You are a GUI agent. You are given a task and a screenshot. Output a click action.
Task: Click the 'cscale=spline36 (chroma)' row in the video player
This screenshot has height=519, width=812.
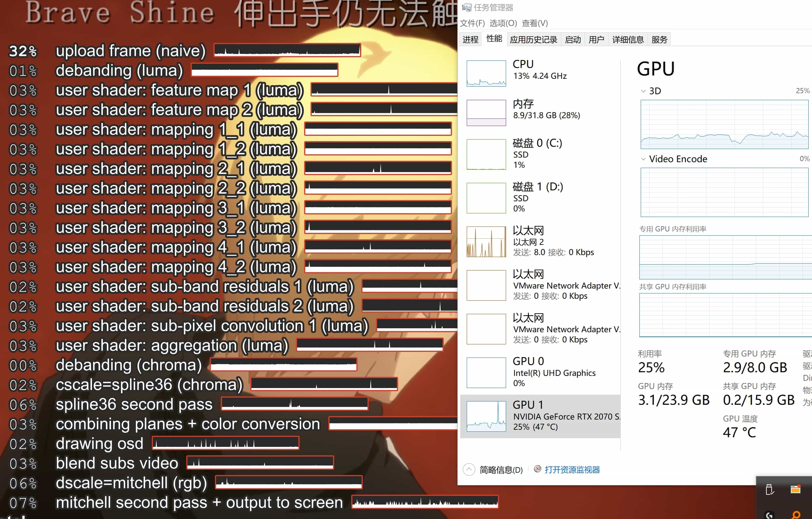[203, 384]
